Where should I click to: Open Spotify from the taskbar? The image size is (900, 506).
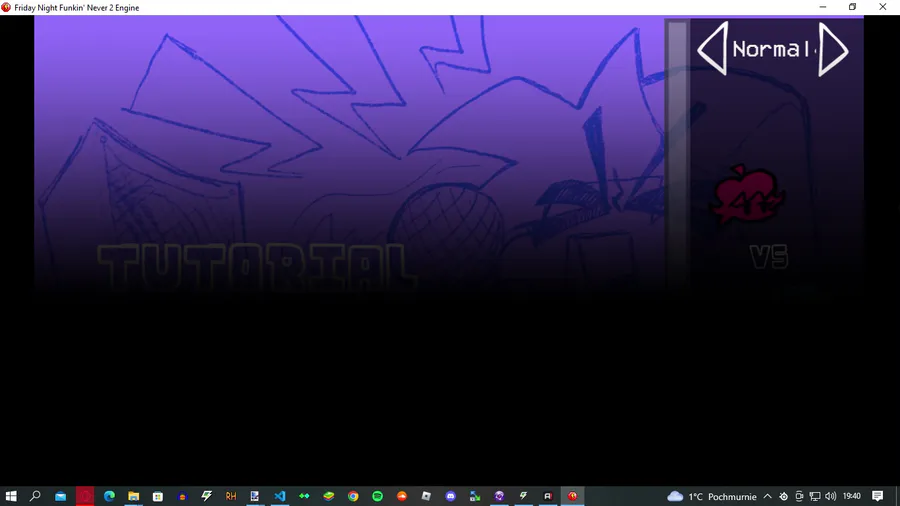point(377,496)
